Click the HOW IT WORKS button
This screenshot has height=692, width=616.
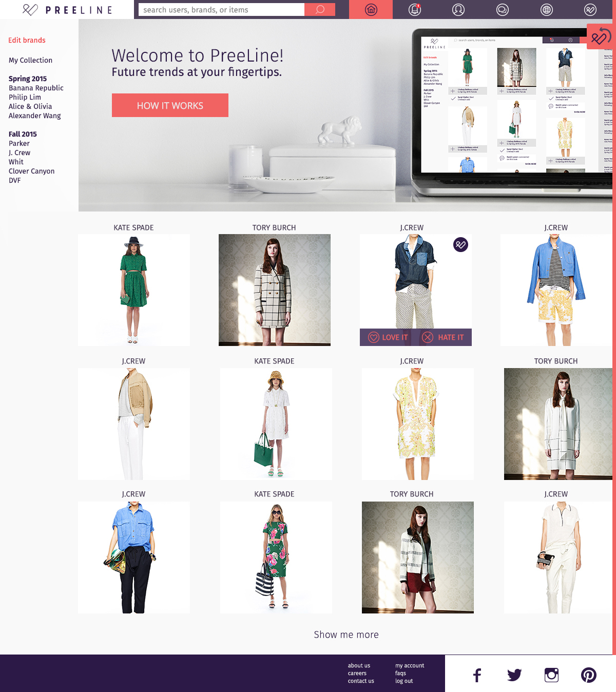coord(170,105)
